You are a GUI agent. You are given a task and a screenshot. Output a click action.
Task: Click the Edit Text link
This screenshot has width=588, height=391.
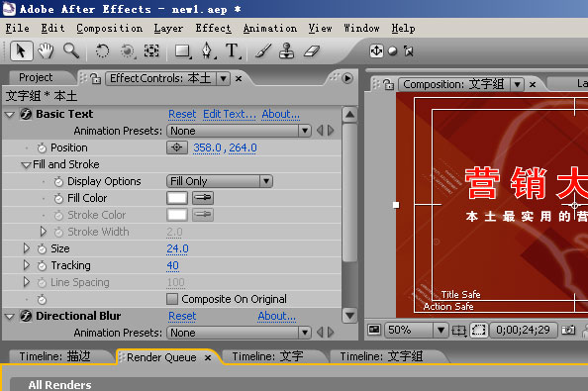(x=230, y=114)
